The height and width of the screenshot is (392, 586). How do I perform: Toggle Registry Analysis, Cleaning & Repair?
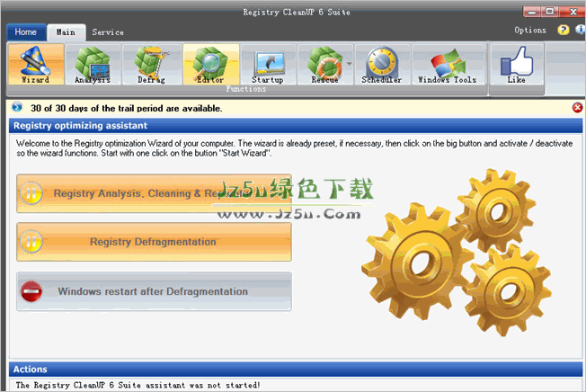click(x=154, y=193)
